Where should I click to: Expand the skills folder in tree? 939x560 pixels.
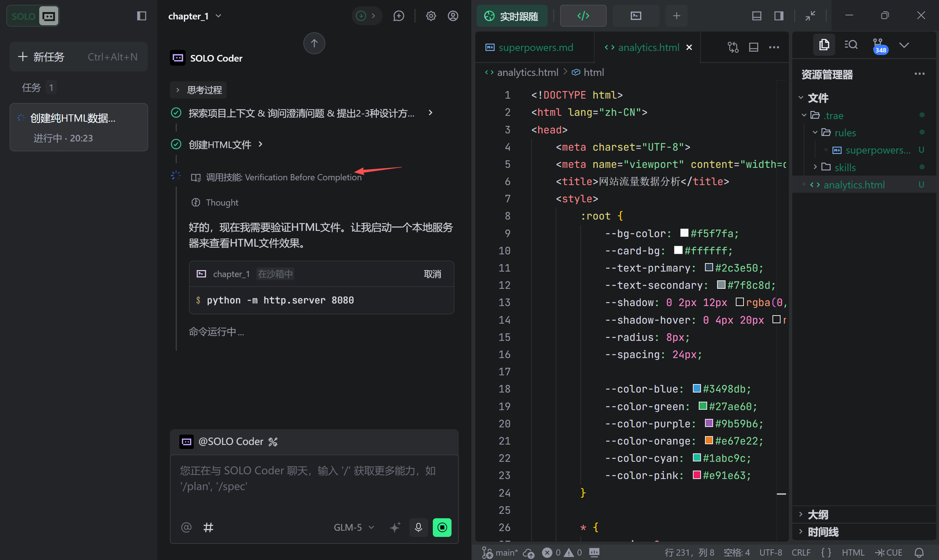click(845, 167)
